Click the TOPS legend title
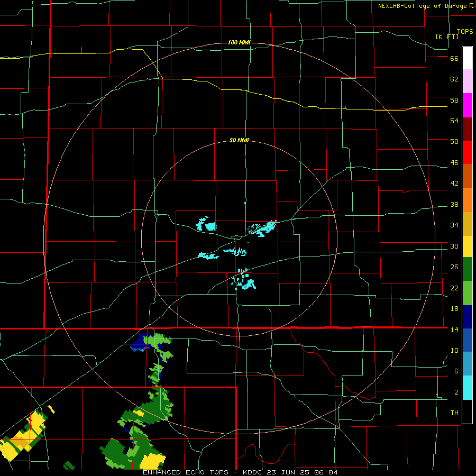 click(x=465, y=32)
